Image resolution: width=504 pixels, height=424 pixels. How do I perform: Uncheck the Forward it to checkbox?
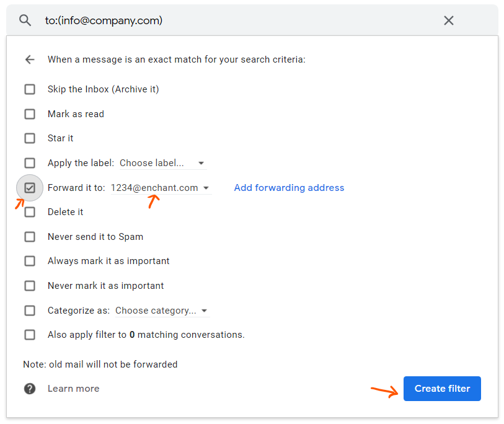click(30, 188)
